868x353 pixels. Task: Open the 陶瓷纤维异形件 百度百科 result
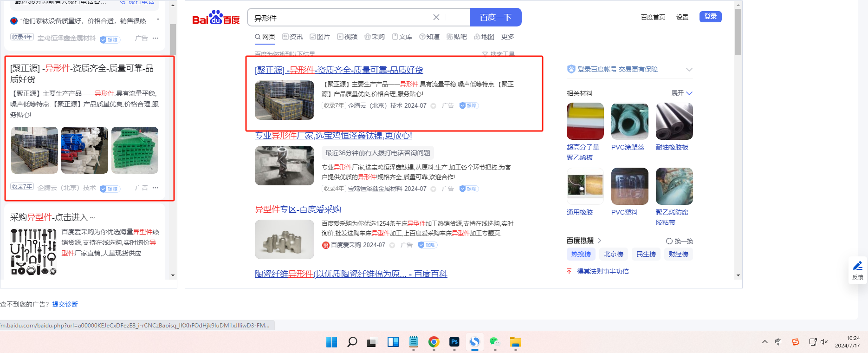[351, 274]
